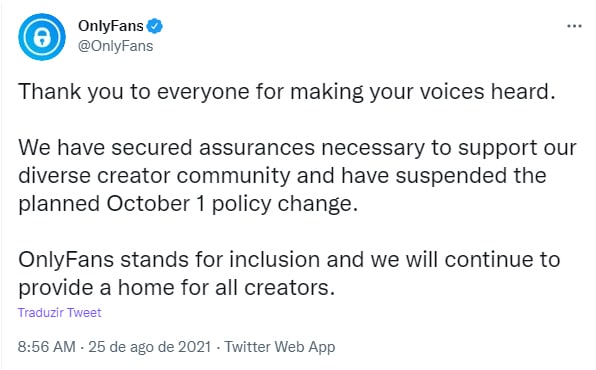Click the 'planned October 1 policy change' line
Screen dimensions: 596x370
pos(188,204)
